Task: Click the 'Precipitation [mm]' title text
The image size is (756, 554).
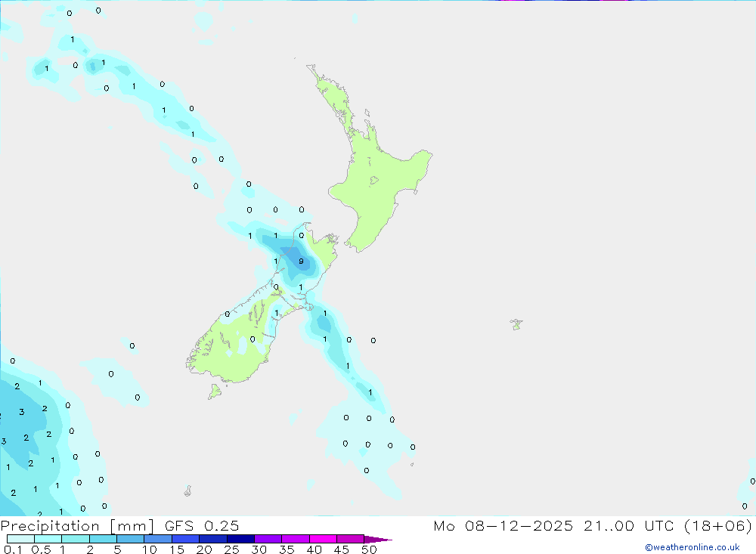Action: 77,526
